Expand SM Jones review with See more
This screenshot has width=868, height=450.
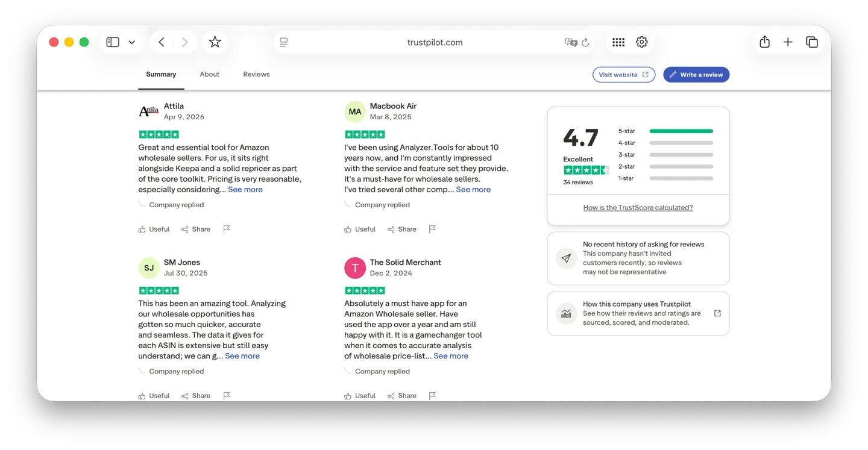pyautogui.click(x=242, y=356)
